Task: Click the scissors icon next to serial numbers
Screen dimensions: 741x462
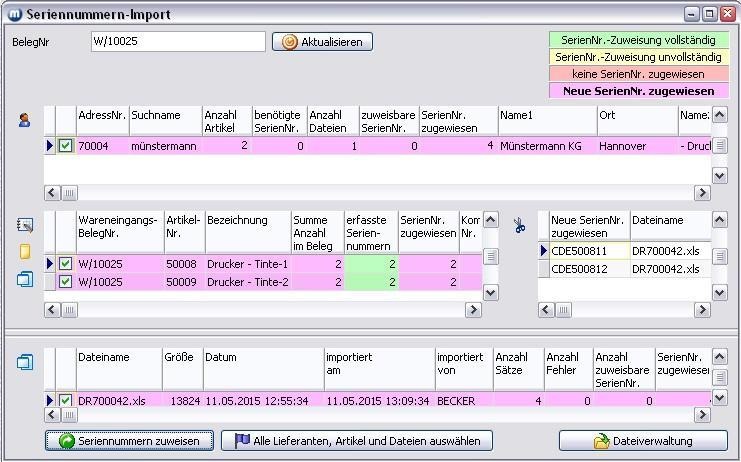Action: pos(519,226)
